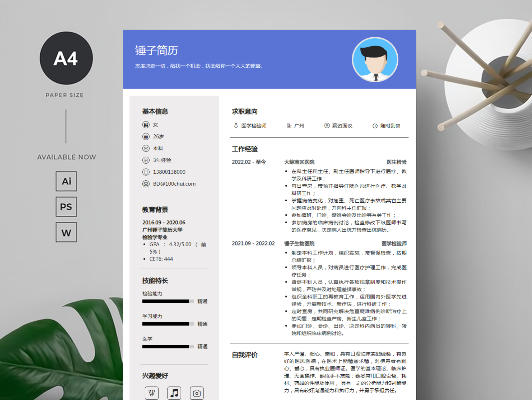This screenshot has width=532, height=400.
Task: Click the 教育背景 section heading
Action: (155, 210)
